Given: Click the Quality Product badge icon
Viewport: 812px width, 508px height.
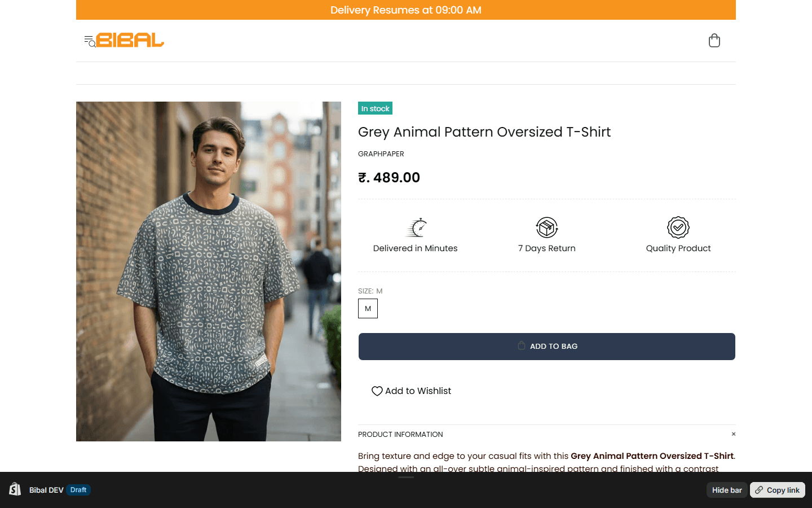Looking at the screenshot, I should 678,227.
